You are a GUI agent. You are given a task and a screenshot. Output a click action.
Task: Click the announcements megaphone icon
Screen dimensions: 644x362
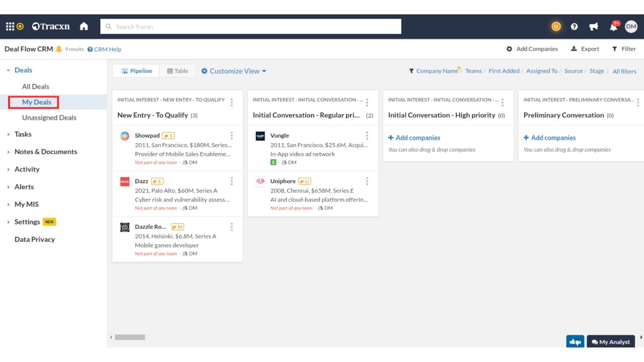pos(593,27)
